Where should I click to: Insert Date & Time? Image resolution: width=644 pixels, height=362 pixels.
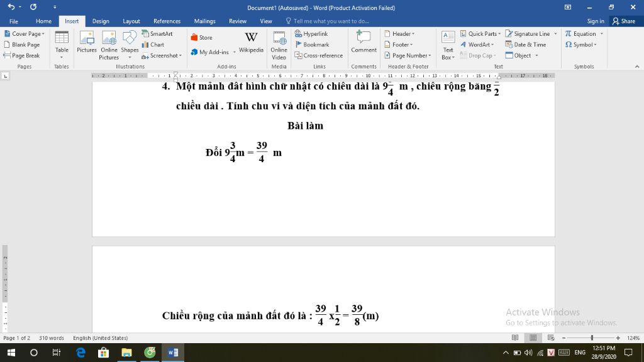[526, 45]
